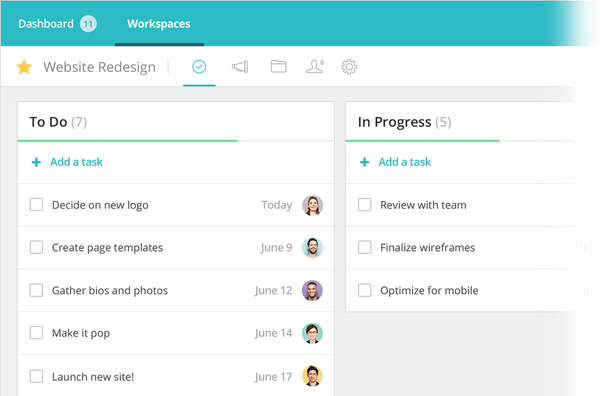Click plus icon in In Progress column
Viewport: 600px width, 396px height.
(365, 162)
